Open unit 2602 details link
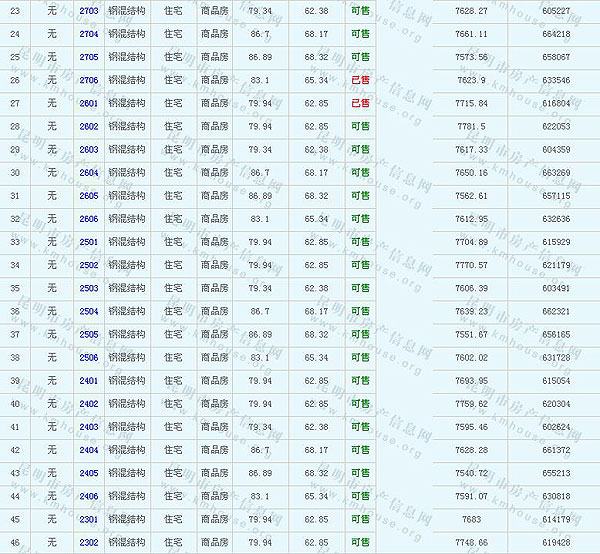The width and height of the screenshot is (600, 554). point(88,126)
